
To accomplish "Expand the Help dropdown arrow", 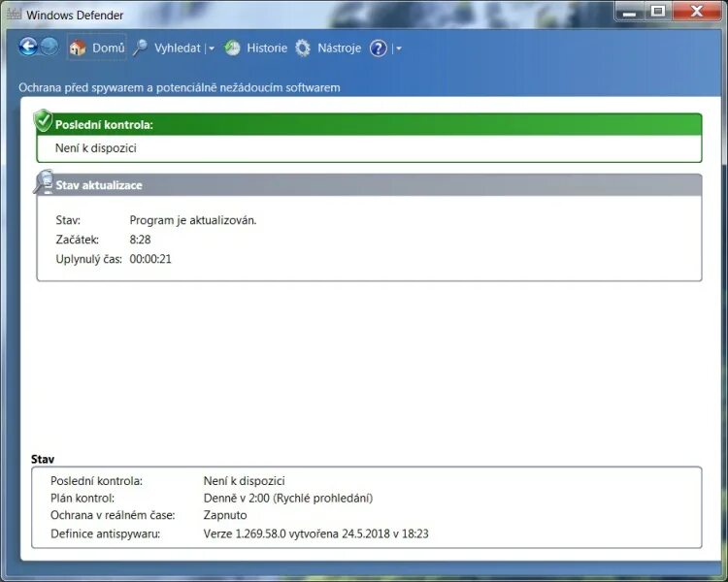I will [x=399, y=48].
